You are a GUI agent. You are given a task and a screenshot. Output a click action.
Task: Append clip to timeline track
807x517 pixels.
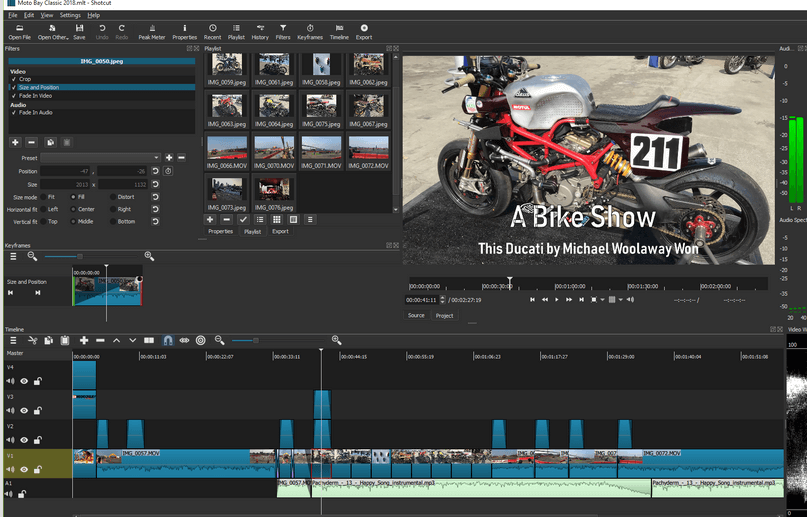point(84,340)
